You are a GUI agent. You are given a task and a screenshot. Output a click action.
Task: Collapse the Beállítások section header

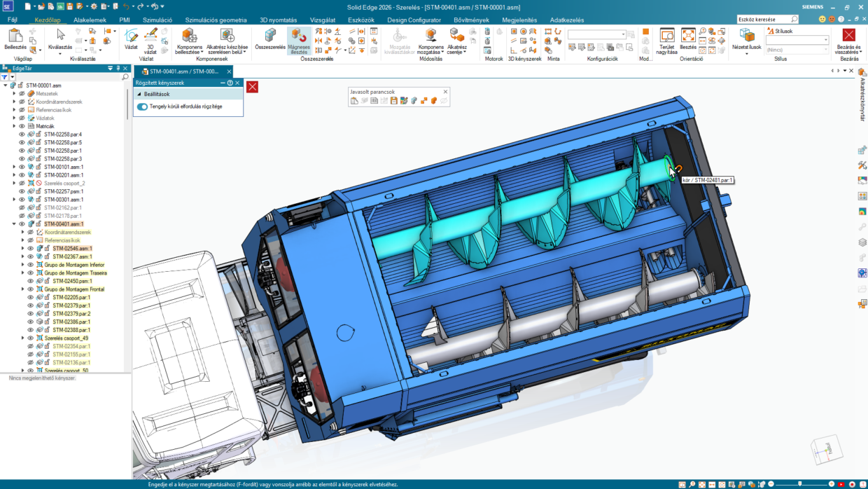point(139,94)
